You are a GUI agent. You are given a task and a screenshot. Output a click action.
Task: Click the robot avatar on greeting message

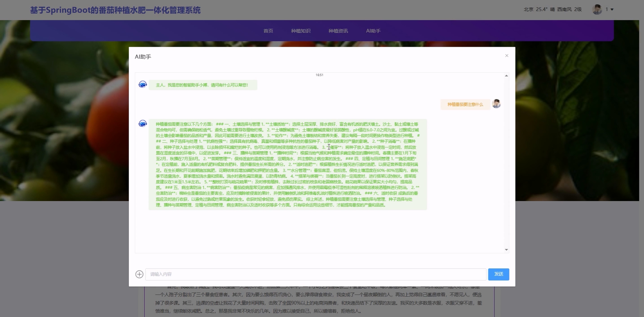point(143,84)
